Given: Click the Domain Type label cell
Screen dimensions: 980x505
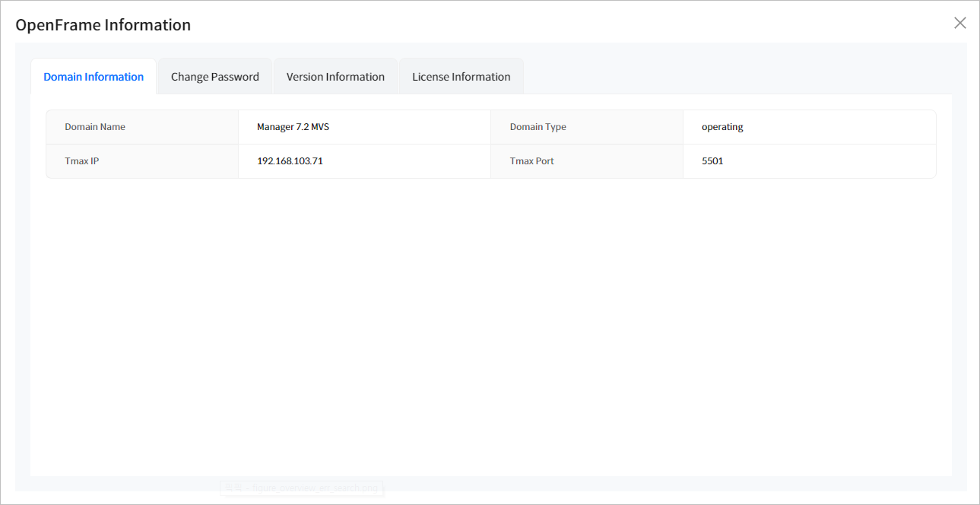Looking at the screenshot, I should pyautogui.click(x=538, y=127).
